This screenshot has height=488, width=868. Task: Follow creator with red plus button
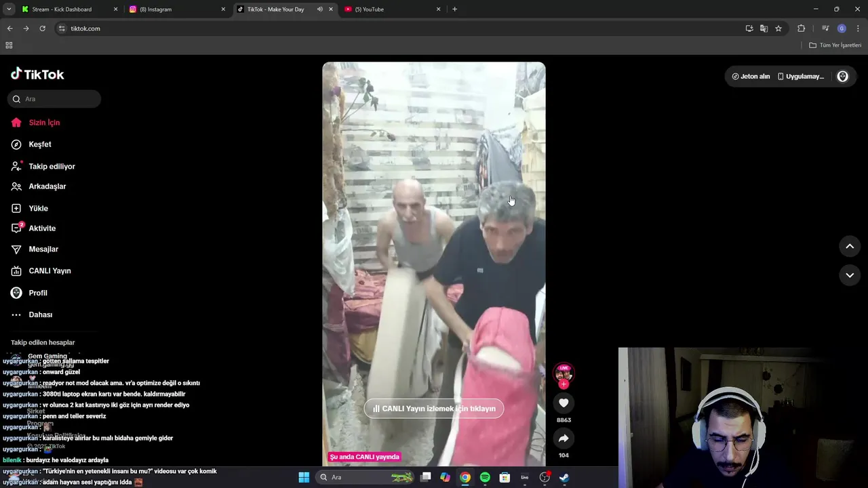564,384
